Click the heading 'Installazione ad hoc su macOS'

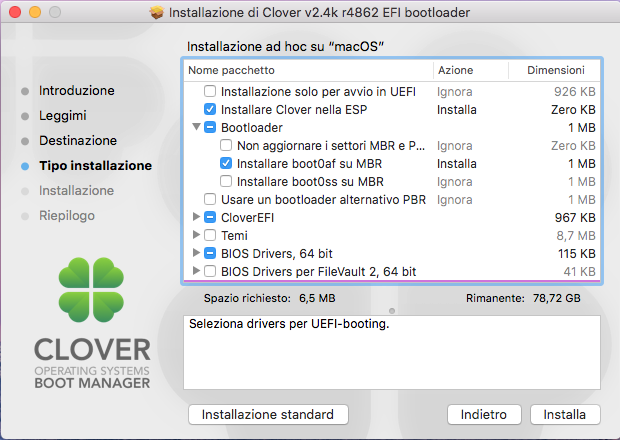(x=285, y=47)
